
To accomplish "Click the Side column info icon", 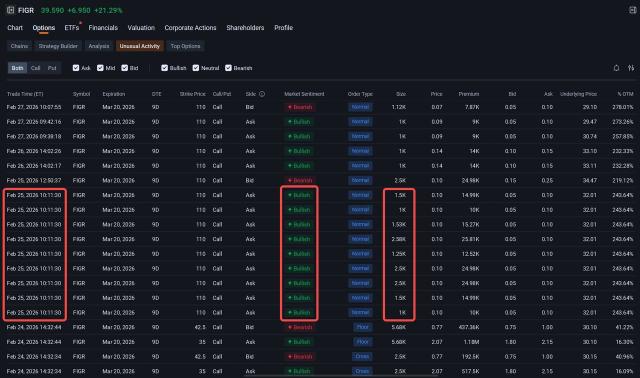I will pos(262,94).
